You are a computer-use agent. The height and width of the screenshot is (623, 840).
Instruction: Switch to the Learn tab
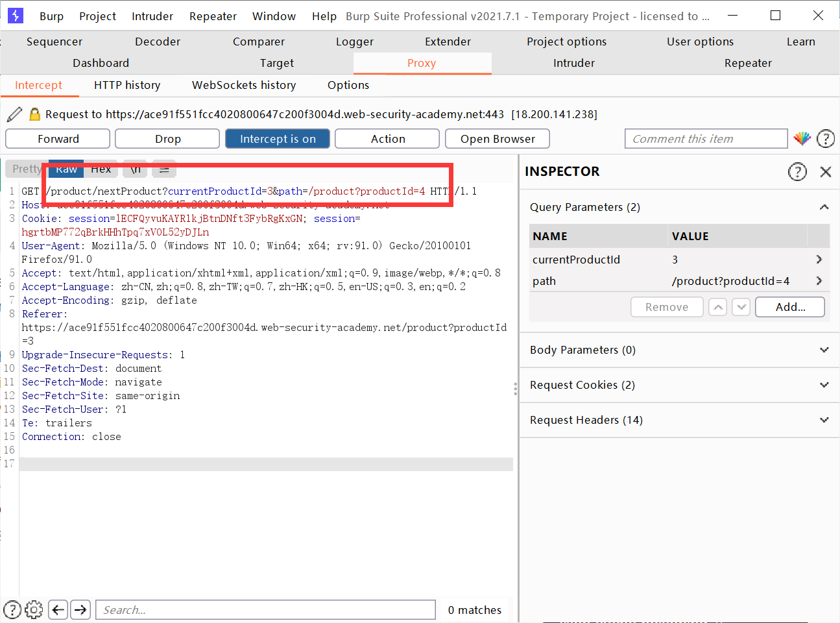[x=800, y=42]
